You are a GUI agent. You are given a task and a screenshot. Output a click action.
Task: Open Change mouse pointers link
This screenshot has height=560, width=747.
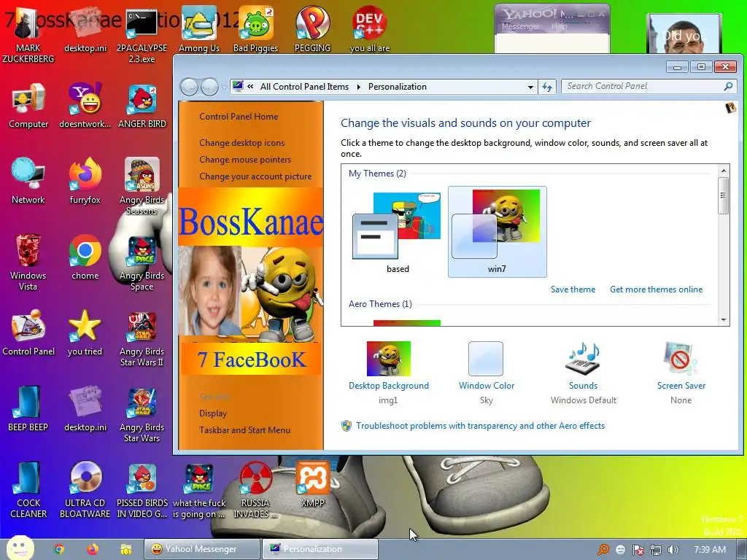[245, 160]
